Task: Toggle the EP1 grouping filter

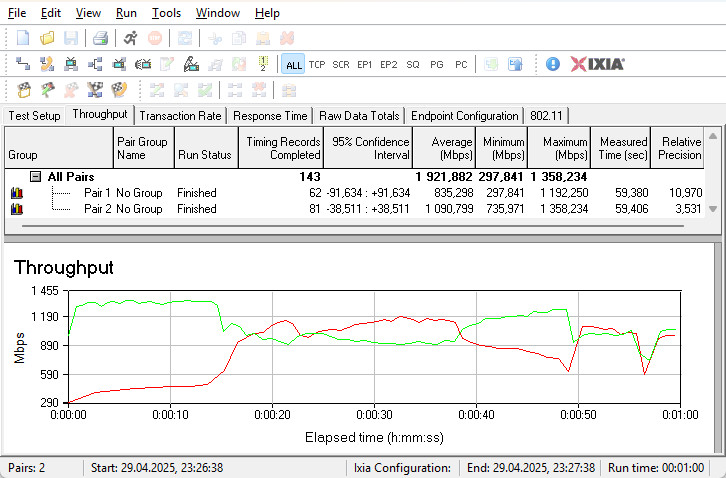Action: coord(365,64)
